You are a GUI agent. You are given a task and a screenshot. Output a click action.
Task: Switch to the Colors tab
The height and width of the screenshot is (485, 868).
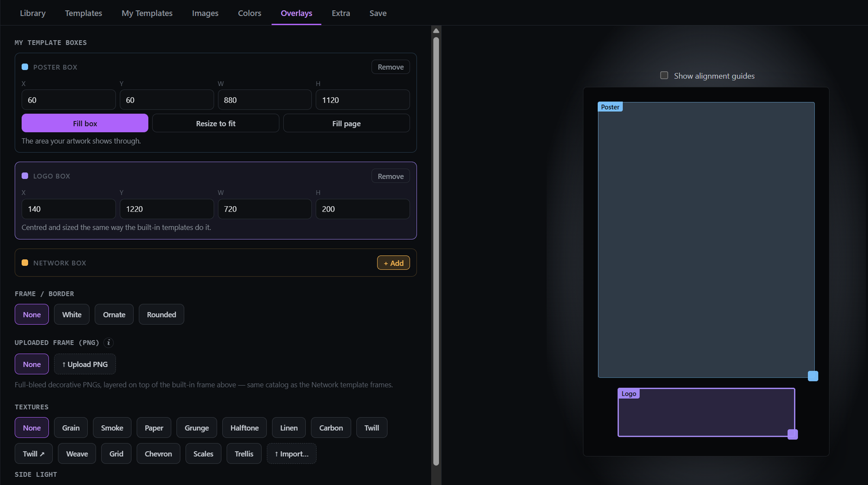[250, 13]
